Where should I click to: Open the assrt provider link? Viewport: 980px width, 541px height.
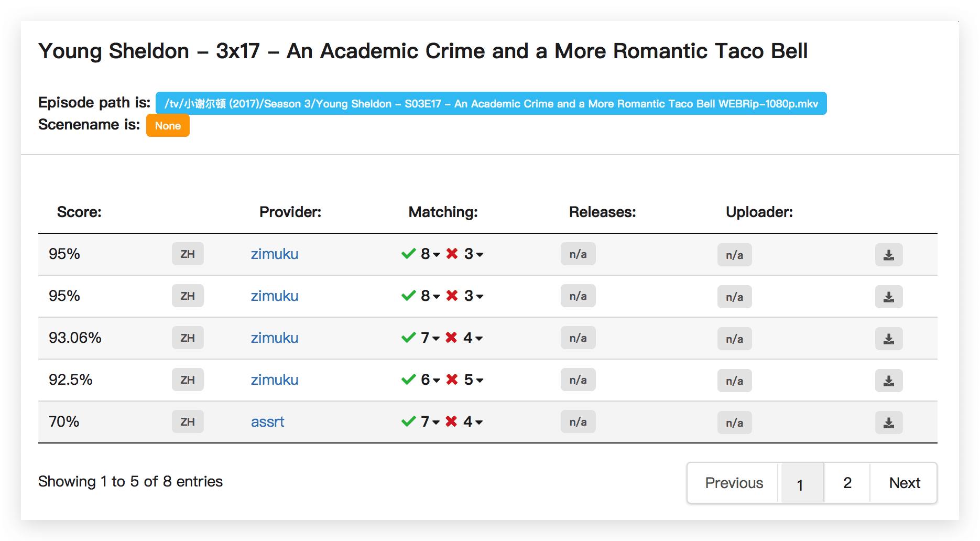tap(267, 422)
